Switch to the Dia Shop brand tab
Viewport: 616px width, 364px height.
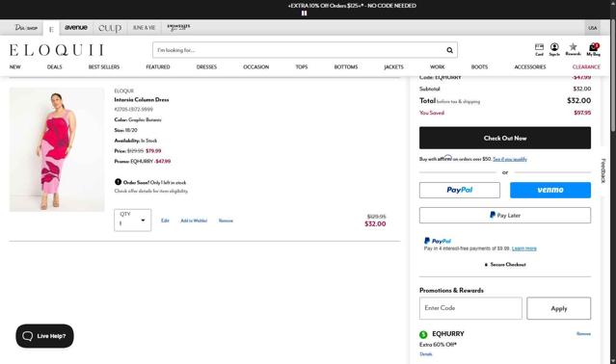click(26, 28)
